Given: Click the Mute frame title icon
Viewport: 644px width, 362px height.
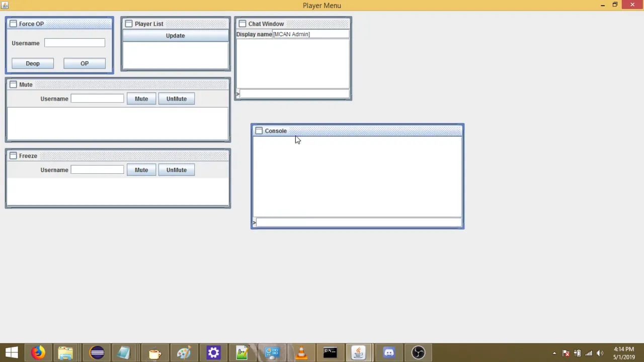Looking at the screenshot, I should tap(14, 84).
